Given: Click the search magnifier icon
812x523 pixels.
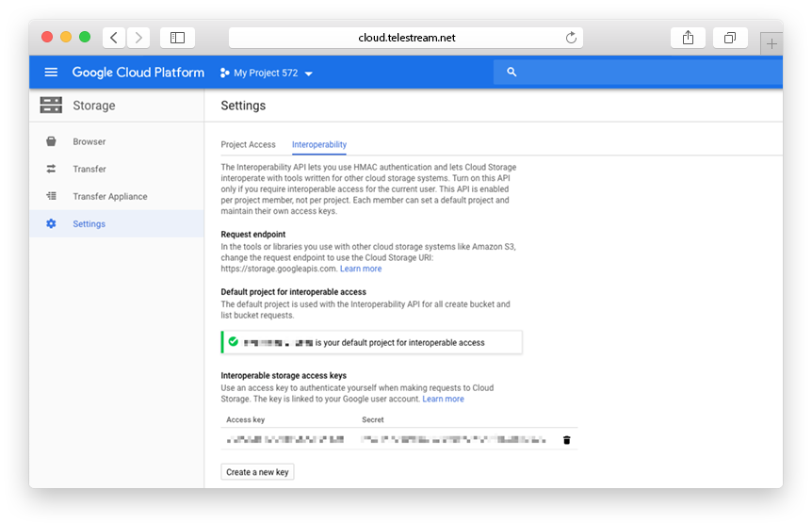Looking at the screenshot, I should pyautogui.click(x=512, y=72).
